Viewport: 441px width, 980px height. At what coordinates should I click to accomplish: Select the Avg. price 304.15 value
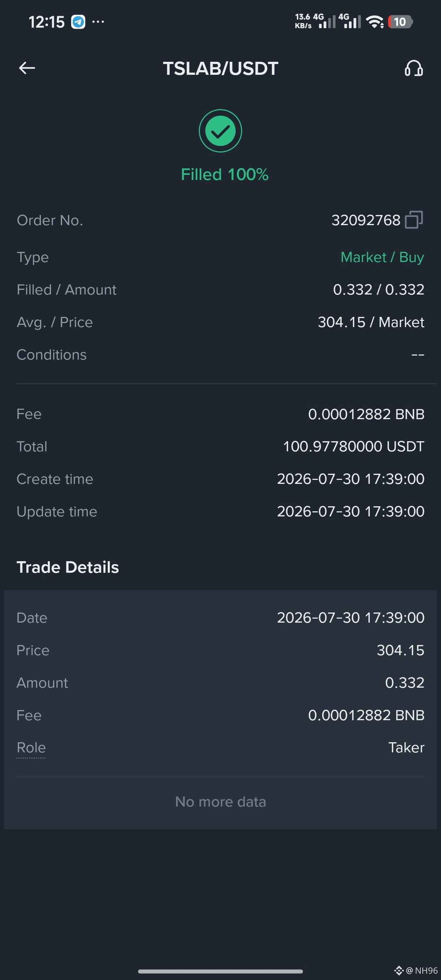click(341, 322)
